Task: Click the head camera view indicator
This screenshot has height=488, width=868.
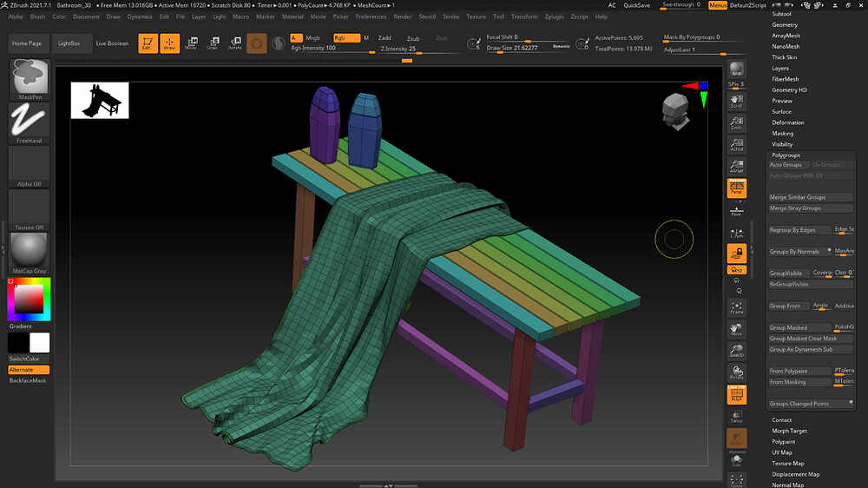Action: [x=676, y=112]
